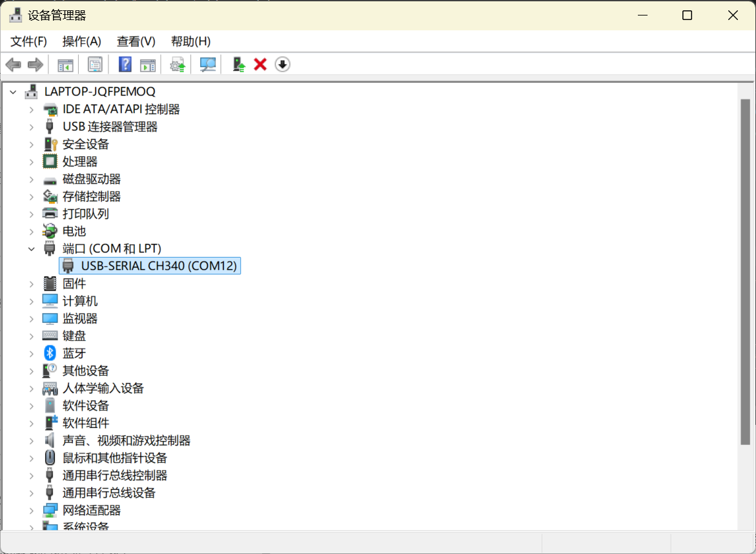Image resolution: width=756 pixels, height=554 pixels.
Task: Open the 文件(F) menu
Action: click(x=28, y=41)
